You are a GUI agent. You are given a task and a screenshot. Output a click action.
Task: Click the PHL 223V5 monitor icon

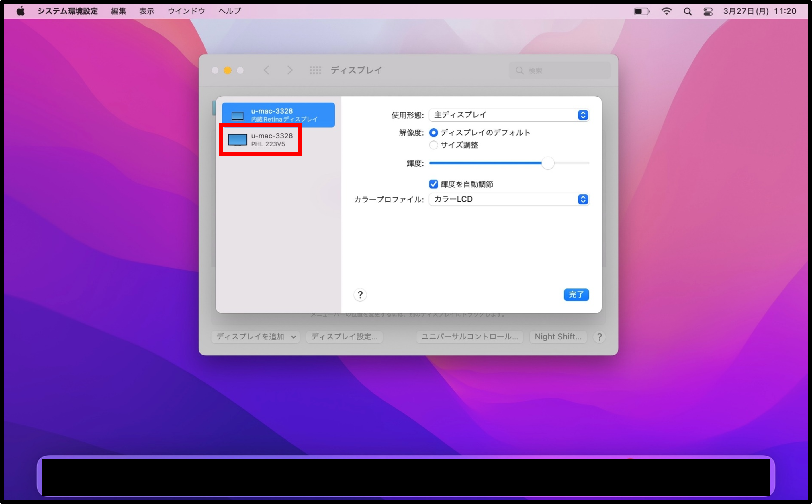point(238,140)
